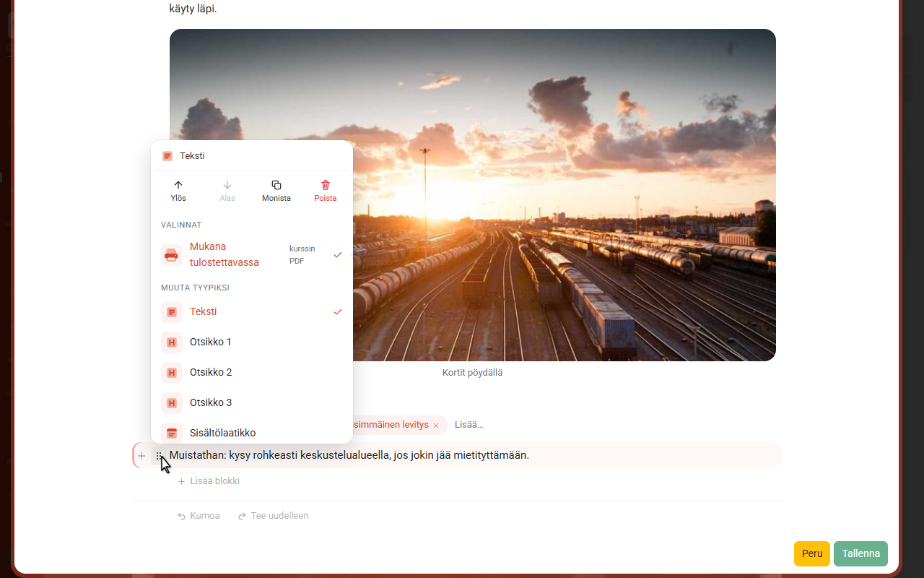Duplicate block with Monista icon
This screenshot has width=924, height=578.
click(x=276, y=191)
